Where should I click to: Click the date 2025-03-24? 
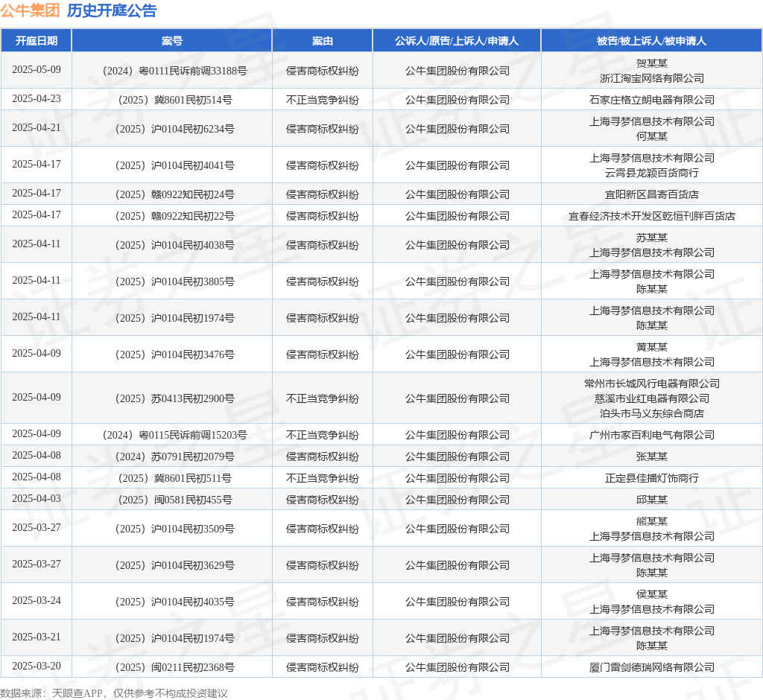click(x=37, y=600)
